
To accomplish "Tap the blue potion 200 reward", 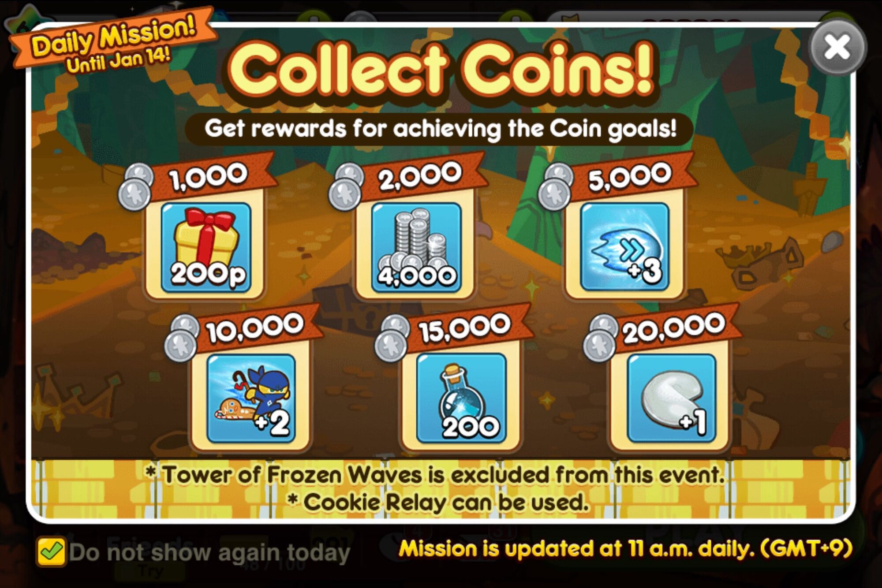I will (x=461, y=398).
